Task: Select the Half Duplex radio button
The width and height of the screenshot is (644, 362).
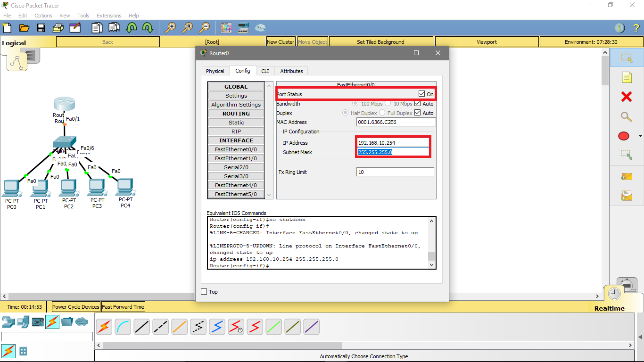Action: [346, 113]
